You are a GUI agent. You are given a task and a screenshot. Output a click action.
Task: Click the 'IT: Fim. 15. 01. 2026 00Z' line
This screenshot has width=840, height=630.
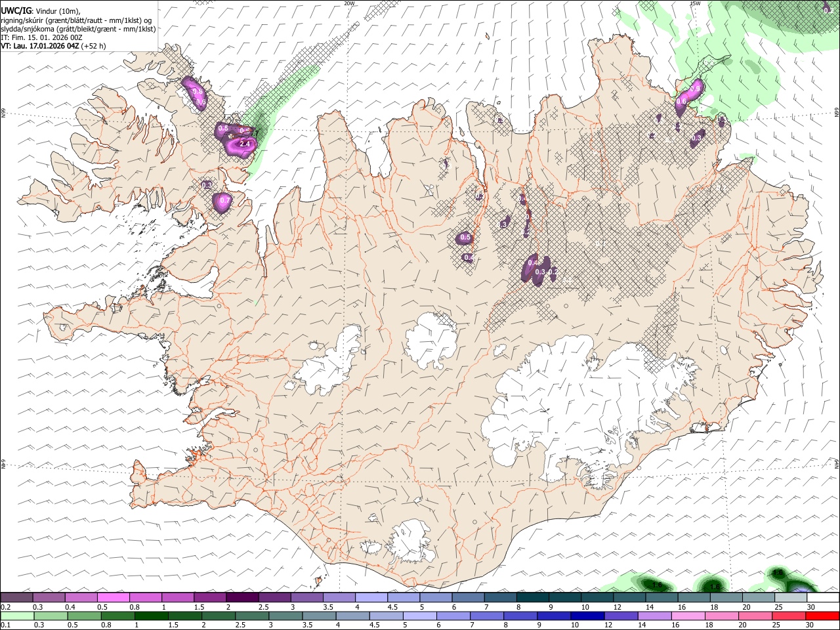(41, 37)
